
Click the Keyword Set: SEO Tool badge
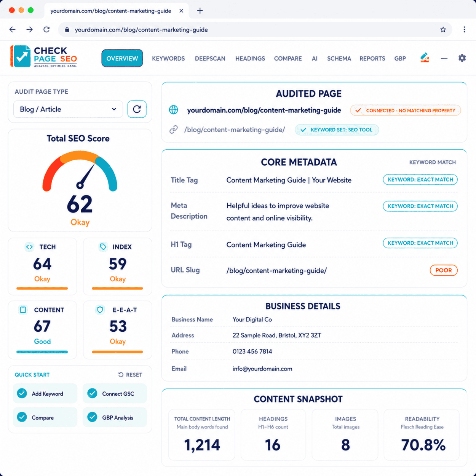[337, 130]
